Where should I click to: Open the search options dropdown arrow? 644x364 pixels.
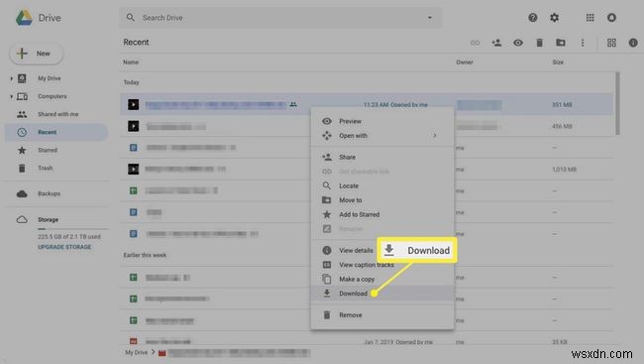tap(430, 18)
